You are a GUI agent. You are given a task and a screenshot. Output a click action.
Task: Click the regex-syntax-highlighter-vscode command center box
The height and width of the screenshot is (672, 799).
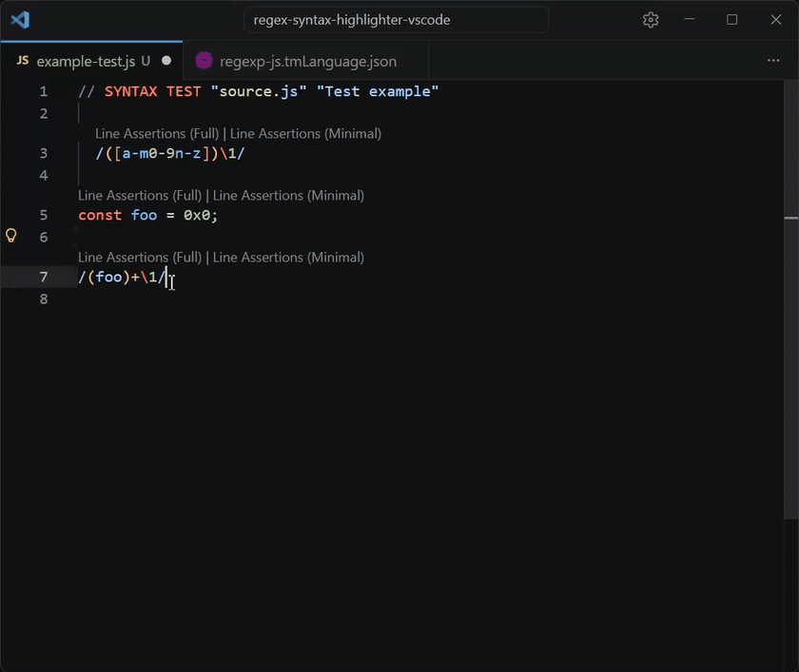396,20
